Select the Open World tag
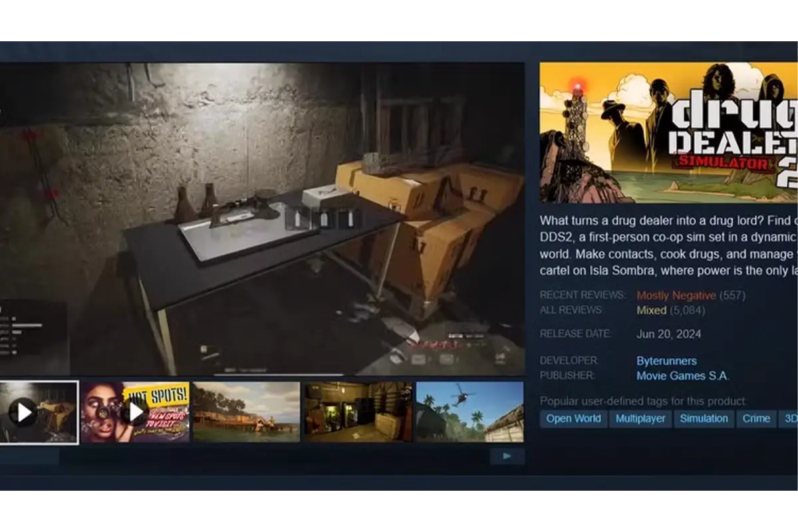The width and height of the screenshot is (798, 532). point(573,418)
